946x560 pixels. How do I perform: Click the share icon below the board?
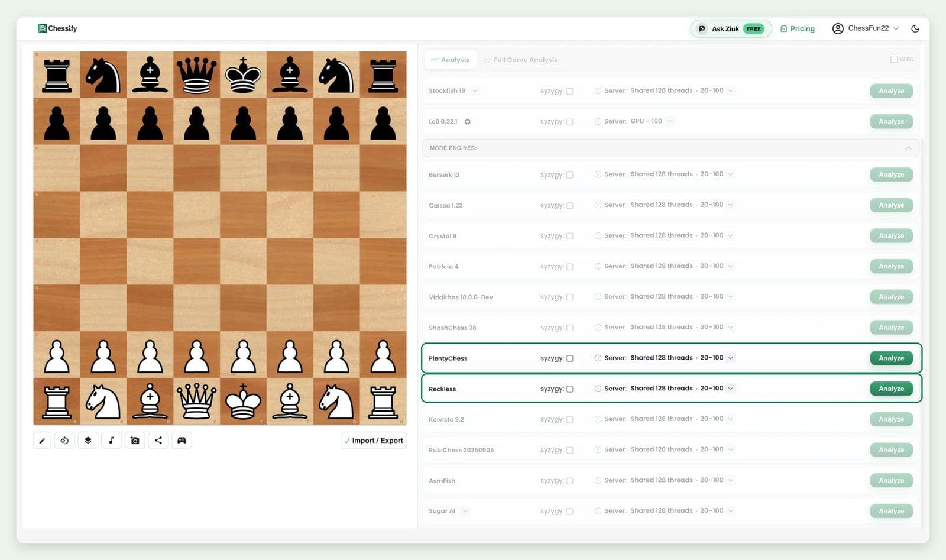click(158, 441)
